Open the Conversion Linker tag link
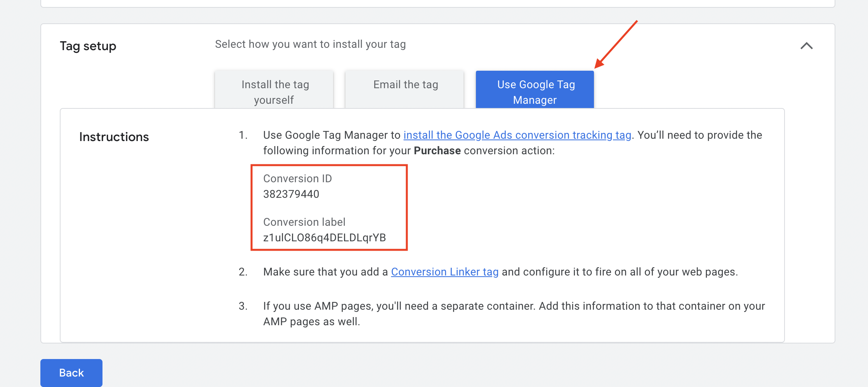 [445, 272]
